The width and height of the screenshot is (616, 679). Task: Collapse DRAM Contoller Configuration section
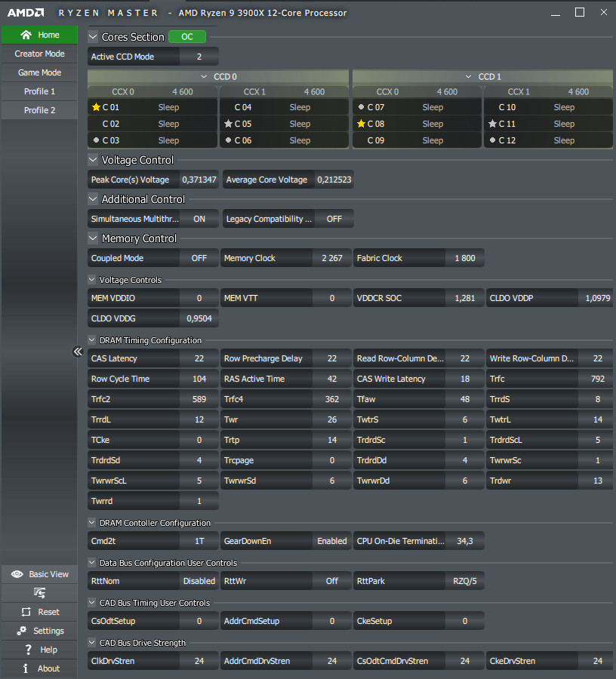tap(92, 523)
